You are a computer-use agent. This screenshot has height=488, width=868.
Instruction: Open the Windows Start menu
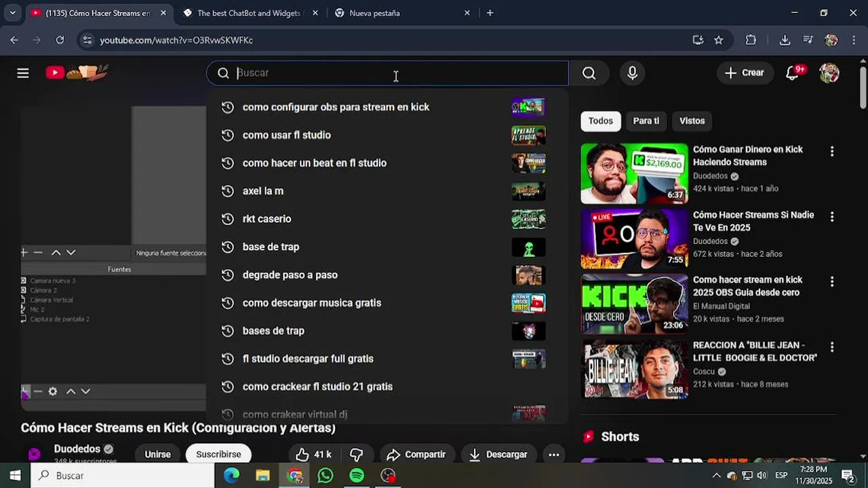tap(15, 476)
